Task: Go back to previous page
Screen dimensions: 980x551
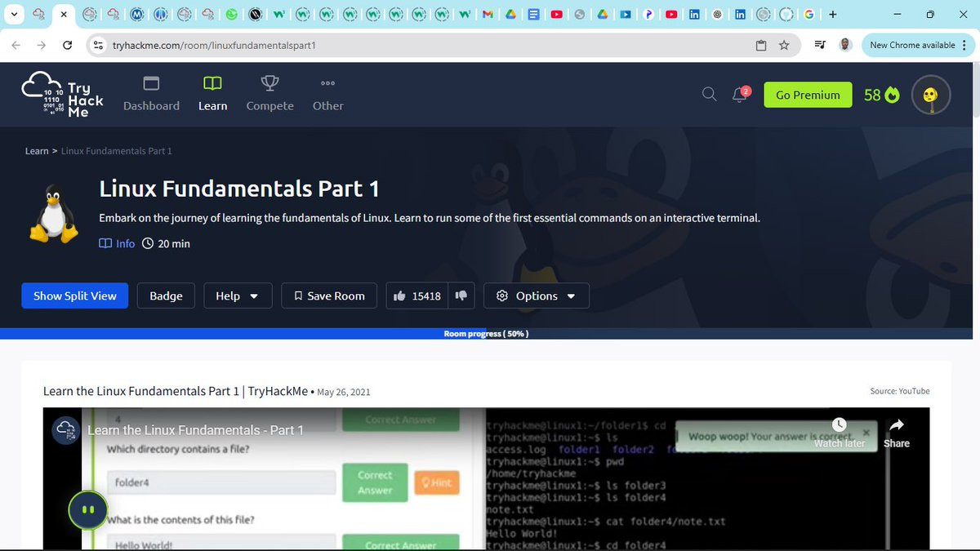Action: point(16,45)
